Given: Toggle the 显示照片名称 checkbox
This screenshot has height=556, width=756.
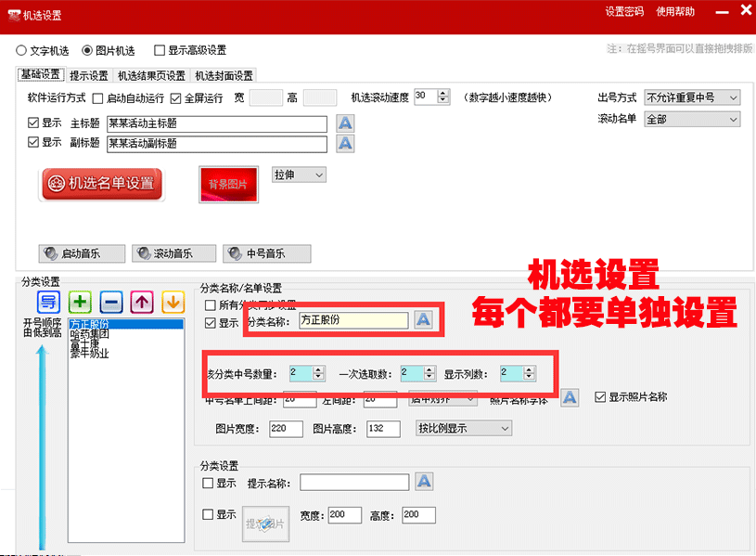Looking at the screenshot, I should click(x=599, y=397).
